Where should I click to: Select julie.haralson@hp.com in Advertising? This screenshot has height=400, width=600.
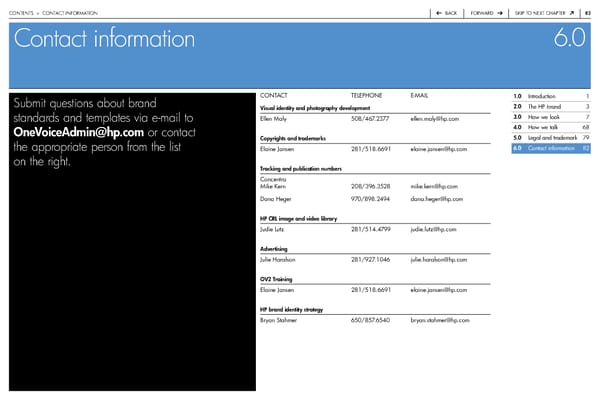tap(439, 259)
